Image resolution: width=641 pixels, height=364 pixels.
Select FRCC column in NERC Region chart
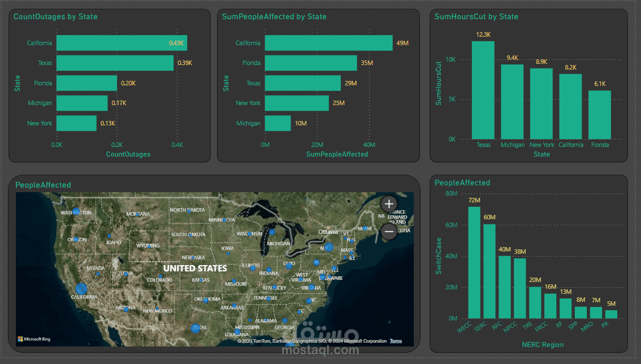pos(550,306)
